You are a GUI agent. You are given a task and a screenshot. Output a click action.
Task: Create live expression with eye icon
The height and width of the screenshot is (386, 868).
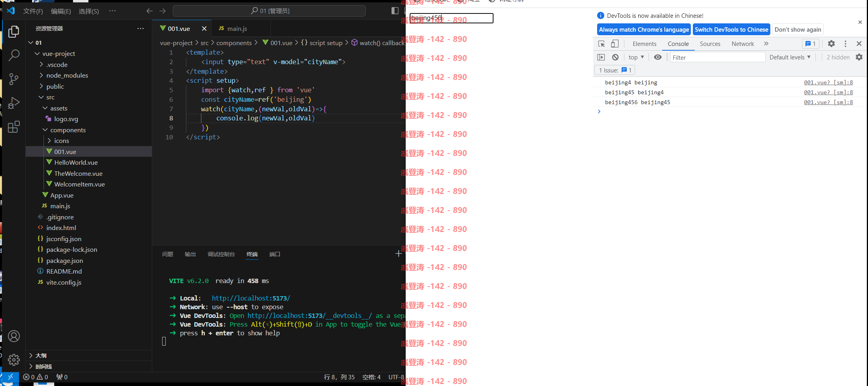658,57
